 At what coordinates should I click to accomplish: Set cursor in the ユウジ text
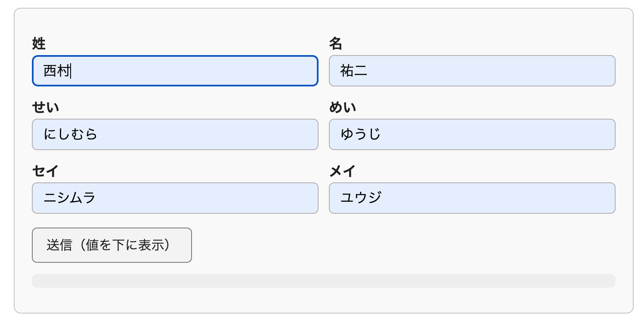tap(360, 198)
